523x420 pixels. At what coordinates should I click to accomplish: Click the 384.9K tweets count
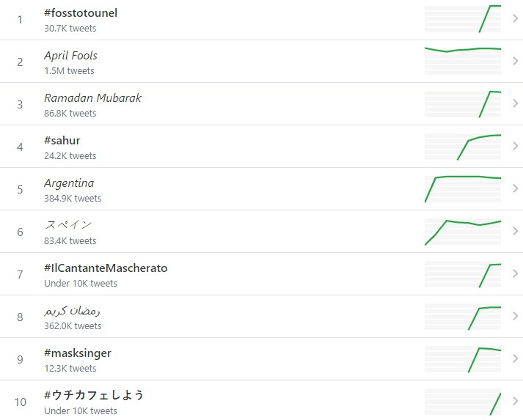(x=73, y=199)
